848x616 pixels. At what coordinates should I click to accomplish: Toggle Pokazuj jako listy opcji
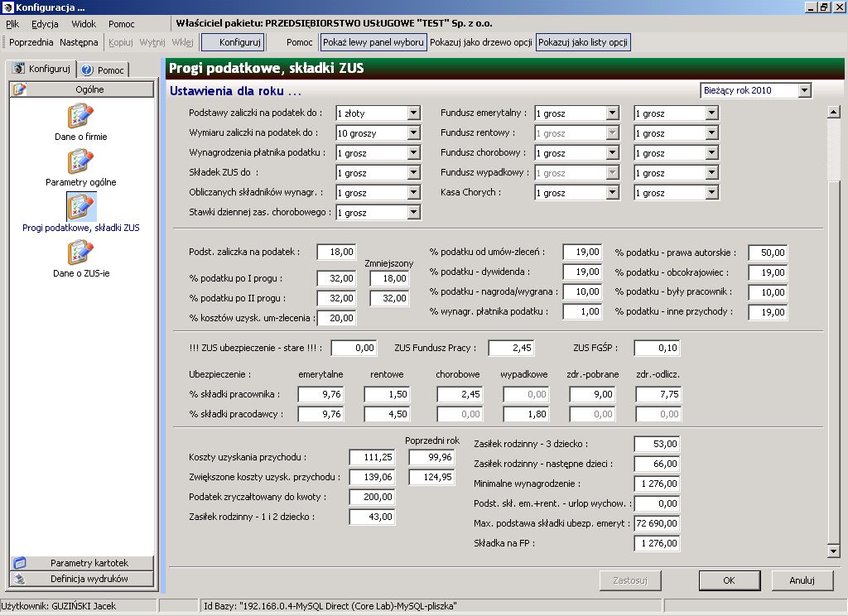[x=583, y=42]
